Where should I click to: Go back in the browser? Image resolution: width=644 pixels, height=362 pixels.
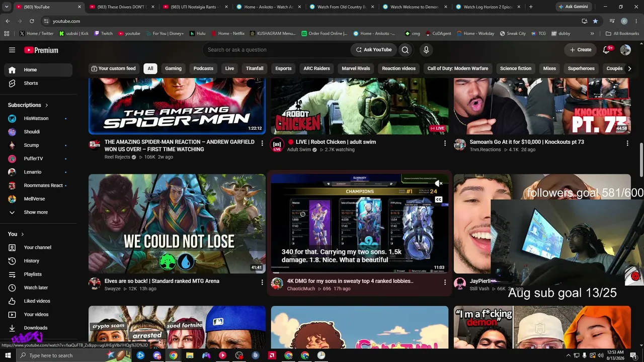click(8, 21)
